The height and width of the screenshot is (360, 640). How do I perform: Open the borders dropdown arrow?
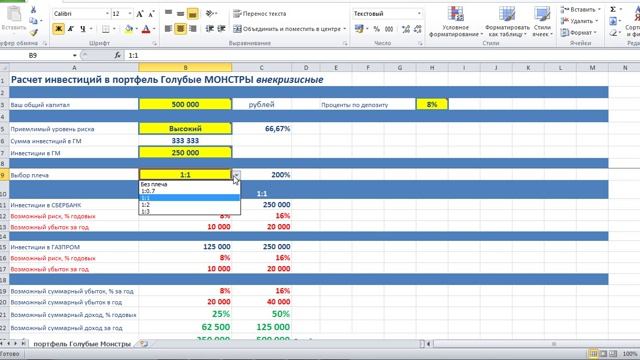[x=114, y=29]
